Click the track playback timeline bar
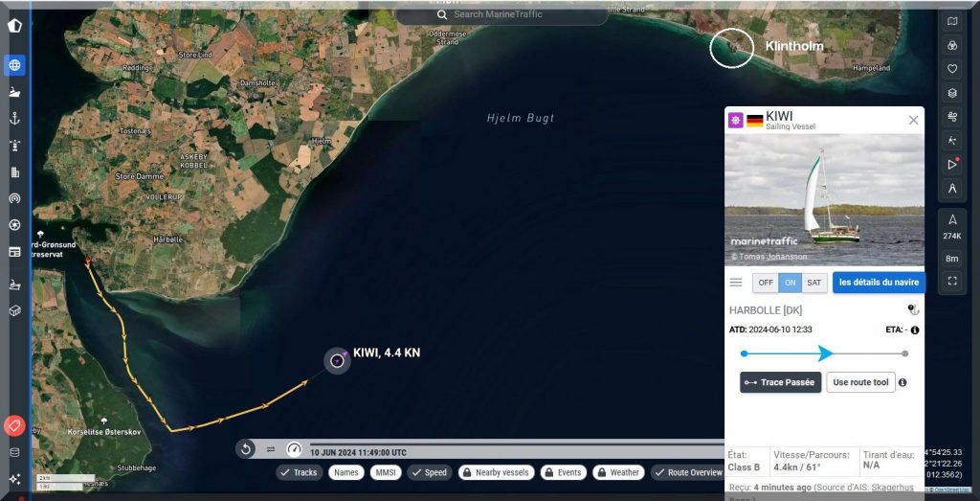 (x=517, y=444)
